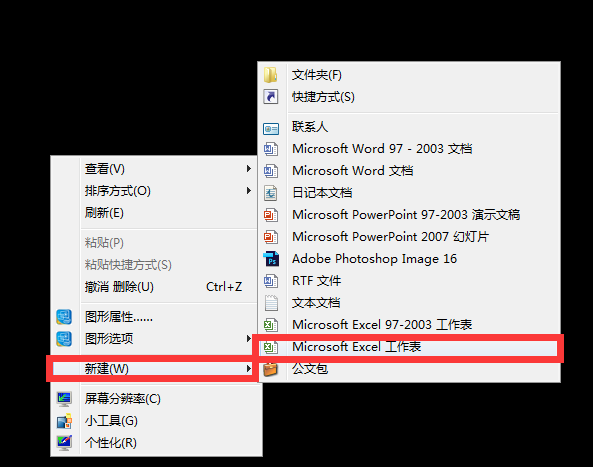Click the Ctrl+Z shortcut text
This screenshot has width=593, height=467.
[x=224, y=287]
